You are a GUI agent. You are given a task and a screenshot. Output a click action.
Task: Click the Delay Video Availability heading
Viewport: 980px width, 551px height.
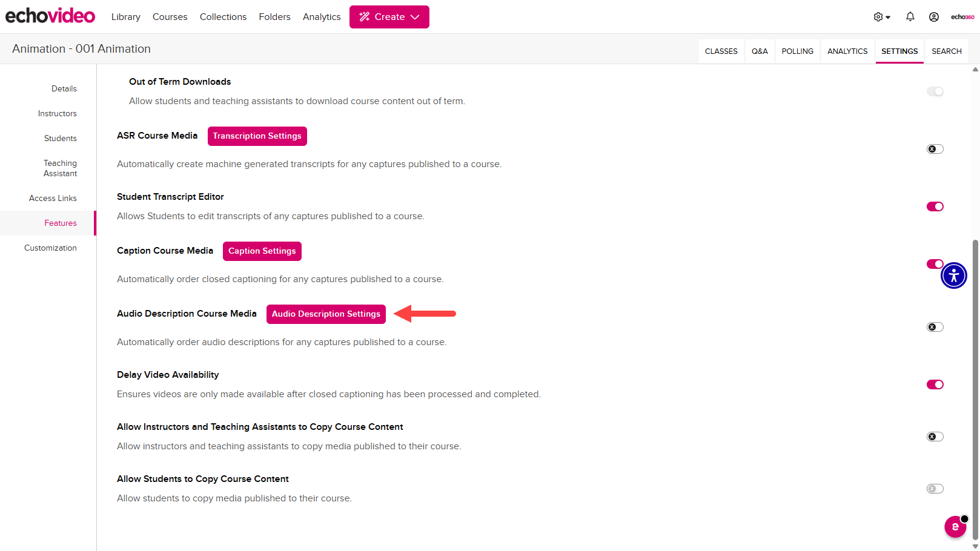[x=168, y=375]
